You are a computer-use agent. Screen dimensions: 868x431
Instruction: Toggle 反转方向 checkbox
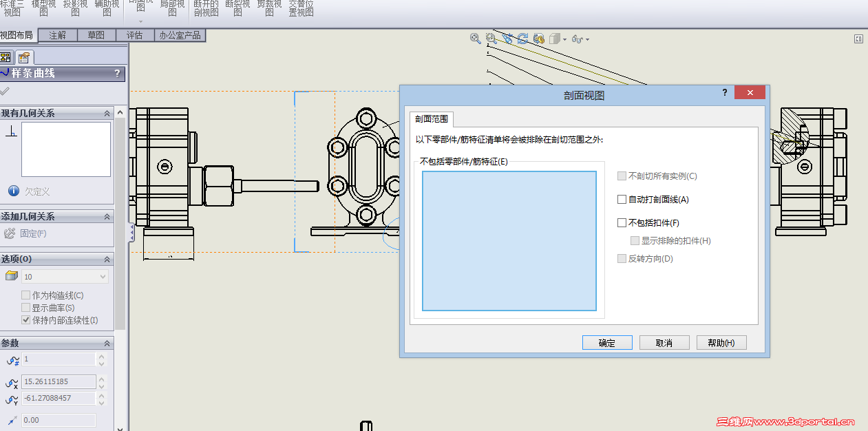pos(622,259)
